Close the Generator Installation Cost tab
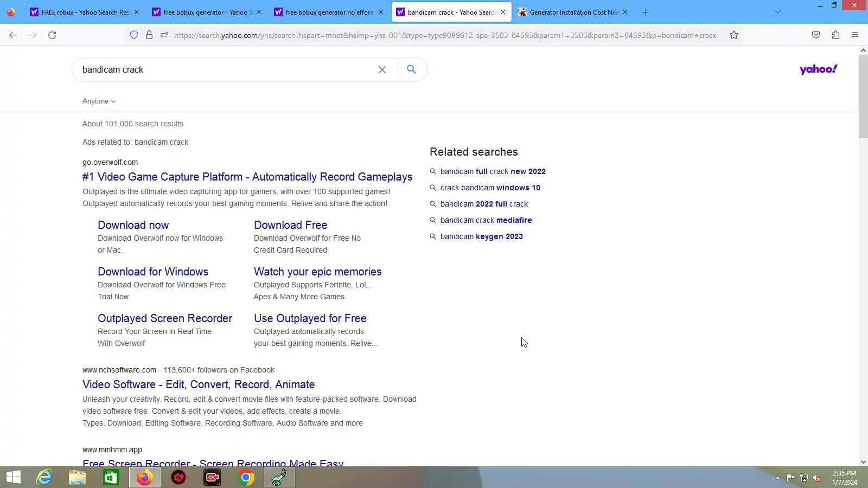The width and height of the screenshot is (868, 488). pyautogui.click(x=624, y=12)
